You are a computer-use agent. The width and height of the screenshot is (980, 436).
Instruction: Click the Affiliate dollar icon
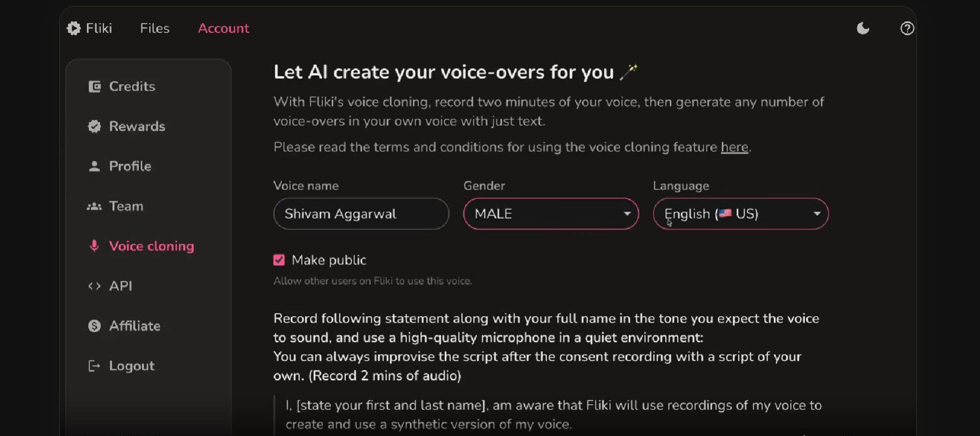click(x=94, y=326)
